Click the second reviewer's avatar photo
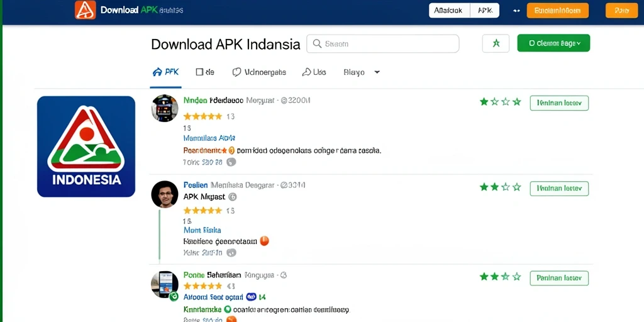The height and width of the screenshot is (322, 644). click(x=165, y=194)
